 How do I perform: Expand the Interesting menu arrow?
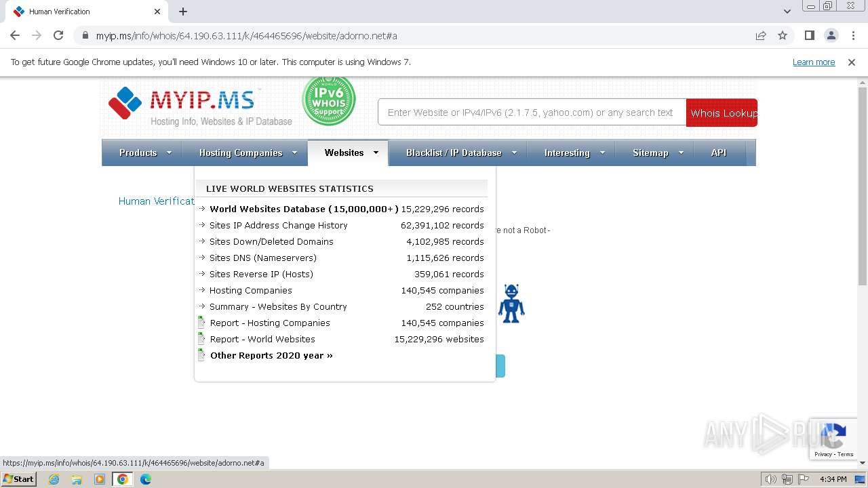click(x=602, y=152)
